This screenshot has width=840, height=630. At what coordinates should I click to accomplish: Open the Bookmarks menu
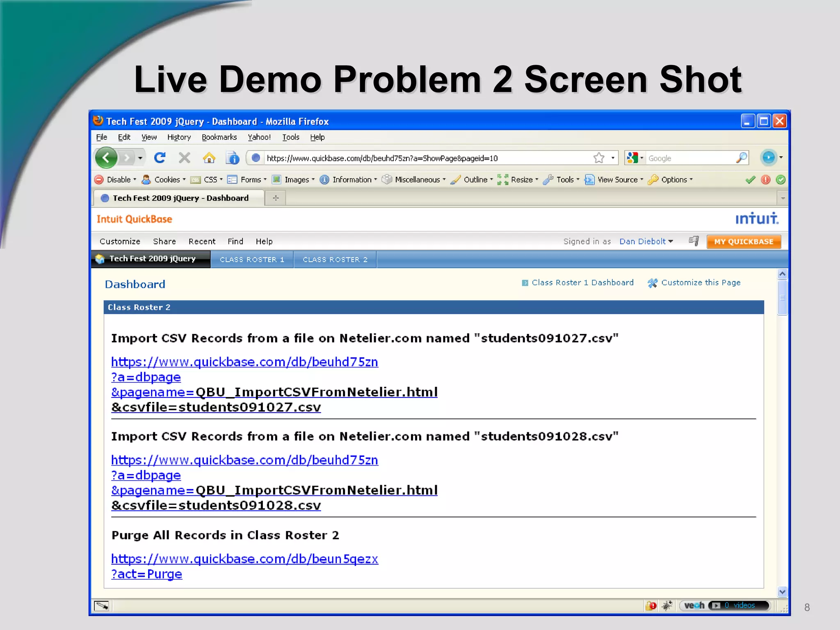(x=219, y=137)
